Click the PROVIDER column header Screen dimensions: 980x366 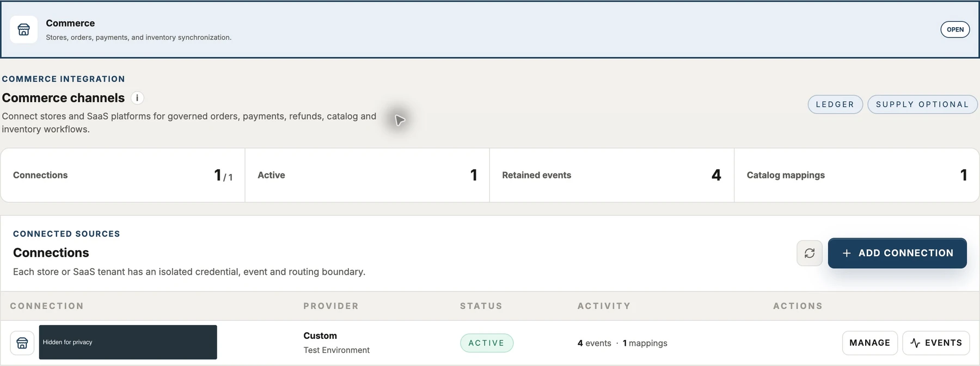331,306
